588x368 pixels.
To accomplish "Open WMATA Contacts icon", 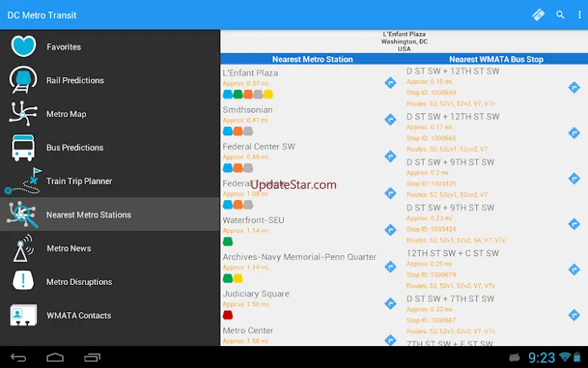I will [x=23, y=314].
